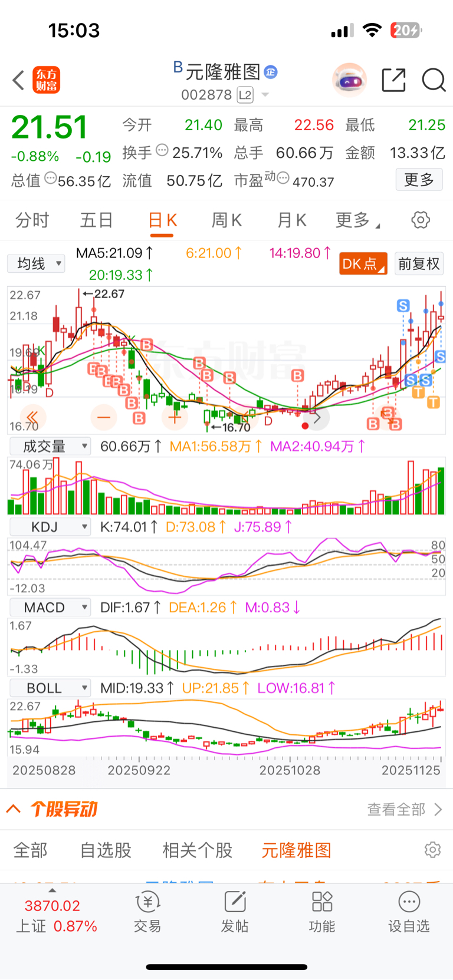Tap the MA5:21.09 value

[114, 253]
